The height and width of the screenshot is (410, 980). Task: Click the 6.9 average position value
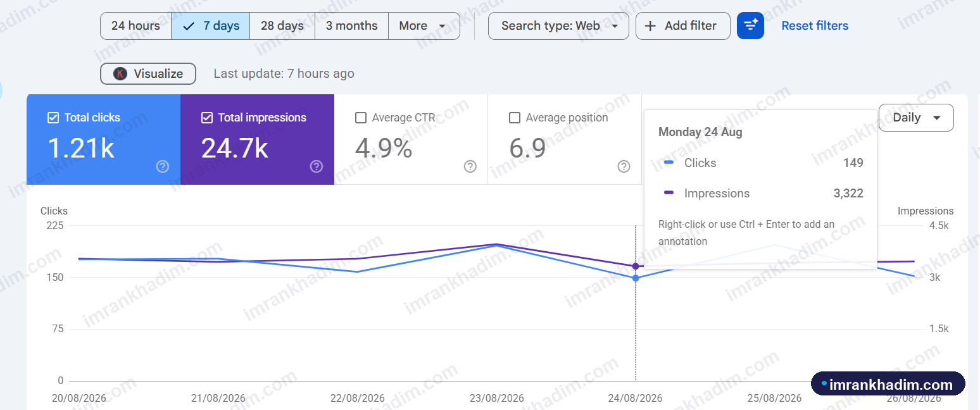pos(527,149)
